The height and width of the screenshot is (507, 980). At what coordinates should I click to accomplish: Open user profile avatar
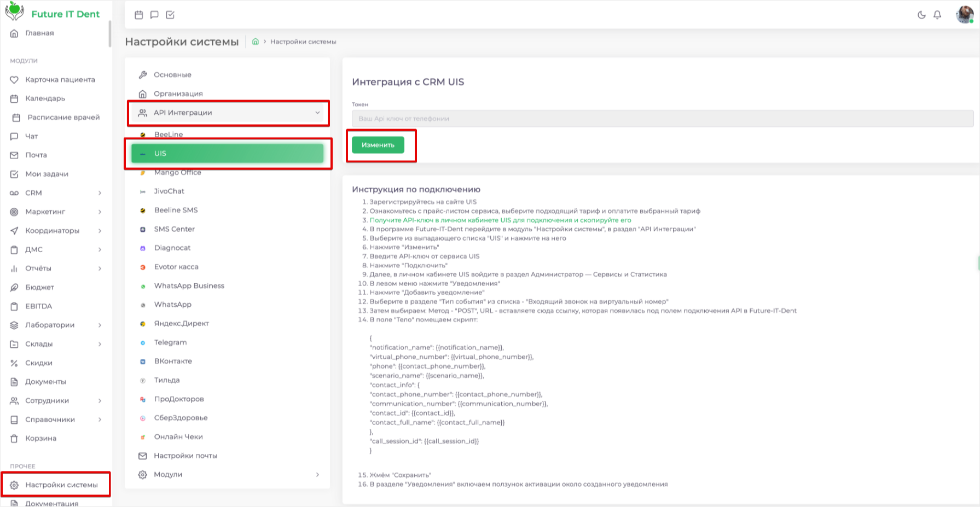point(965,15)
